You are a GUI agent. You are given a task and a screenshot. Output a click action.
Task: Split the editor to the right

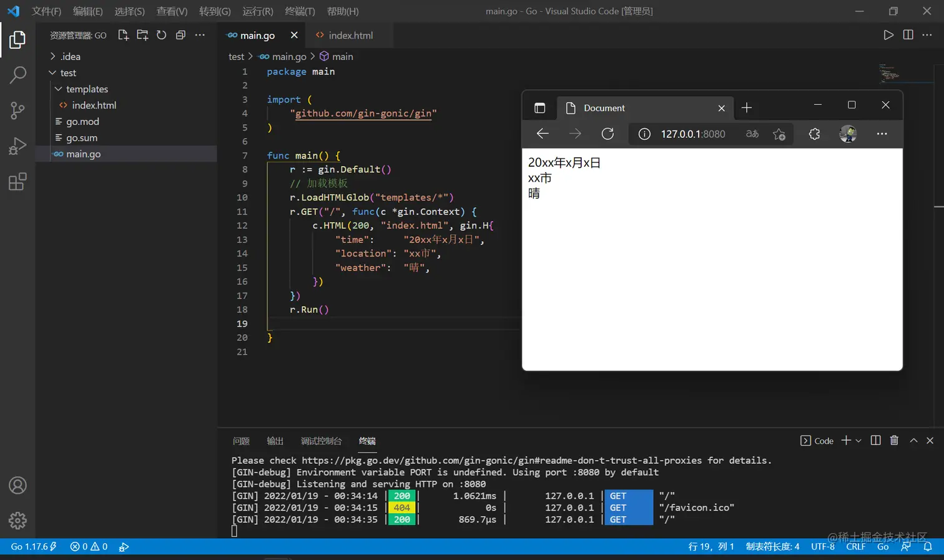point(908,35)
